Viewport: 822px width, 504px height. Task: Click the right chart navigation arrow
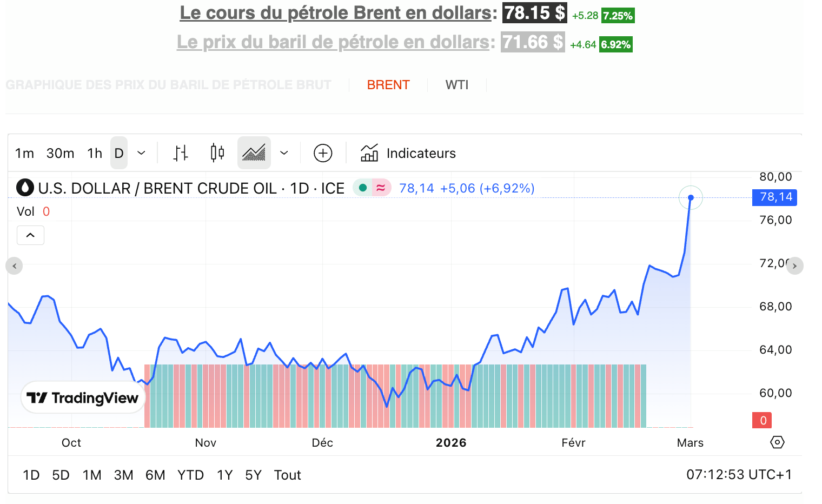coord(795,266)
